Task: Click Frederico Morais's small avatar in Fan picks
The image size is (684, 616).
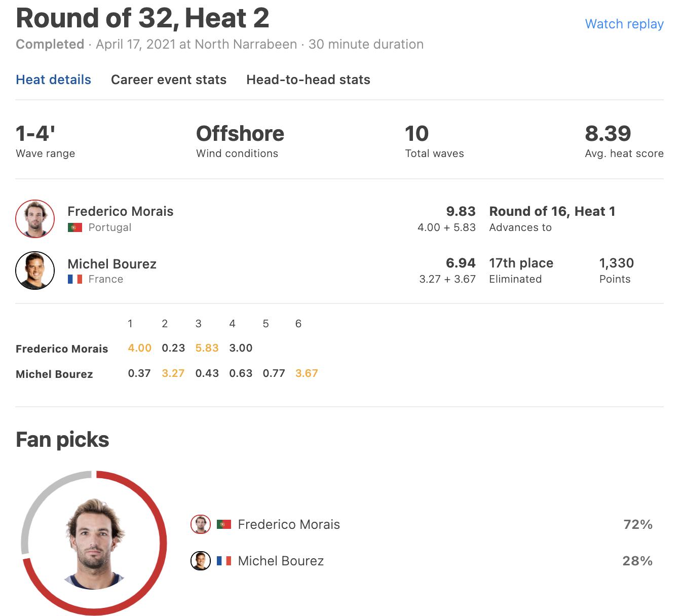Action: (201, 524)
